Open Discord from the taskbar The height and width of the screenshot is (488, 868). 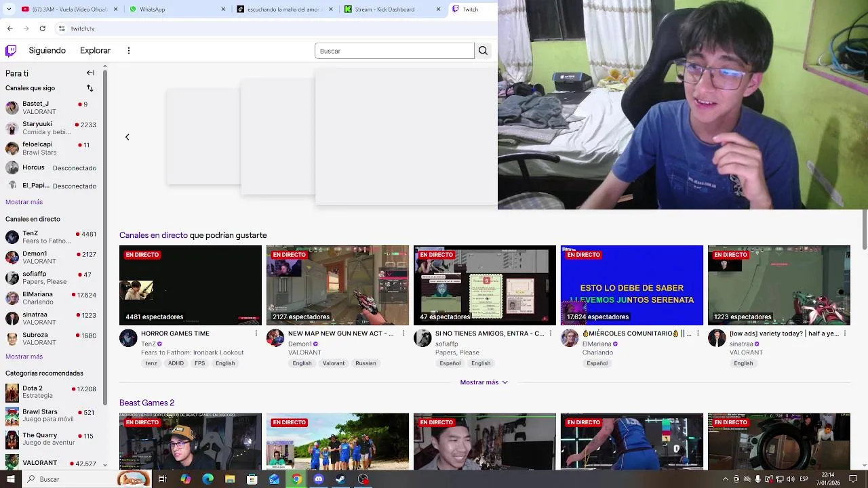pos(319,479)
